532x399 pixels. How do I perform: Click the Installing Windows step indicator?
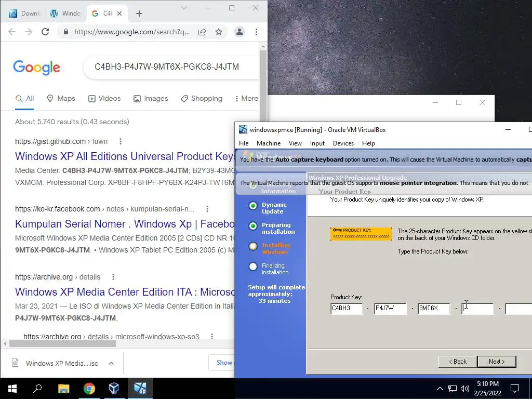(253, 246)
